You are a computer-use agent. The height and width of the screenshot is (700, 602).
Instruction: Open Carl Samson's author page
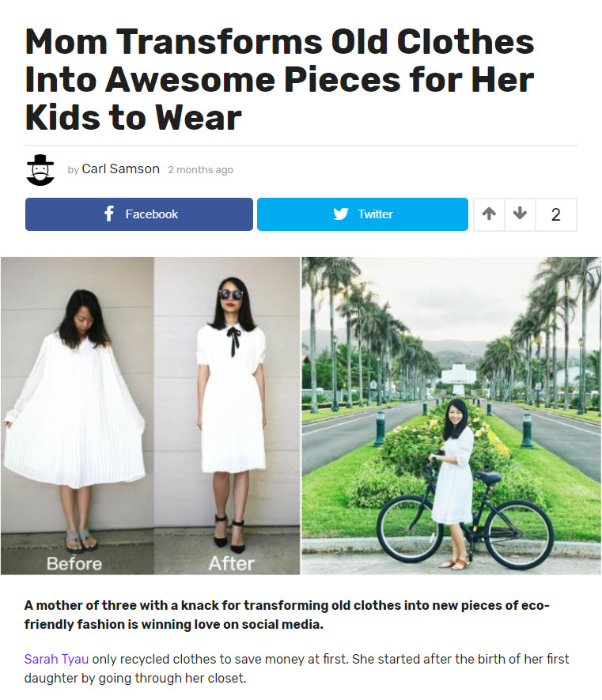(120, 168)
